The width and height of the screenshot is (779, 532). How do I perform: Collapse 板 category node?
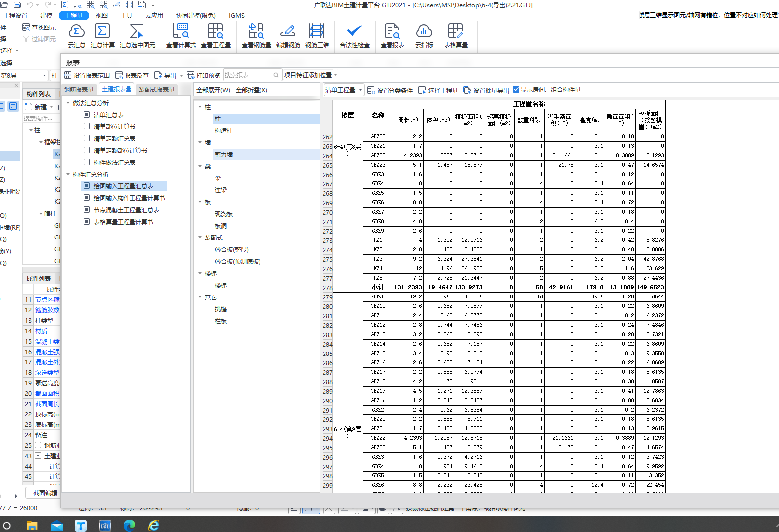(x=200, y=202)
